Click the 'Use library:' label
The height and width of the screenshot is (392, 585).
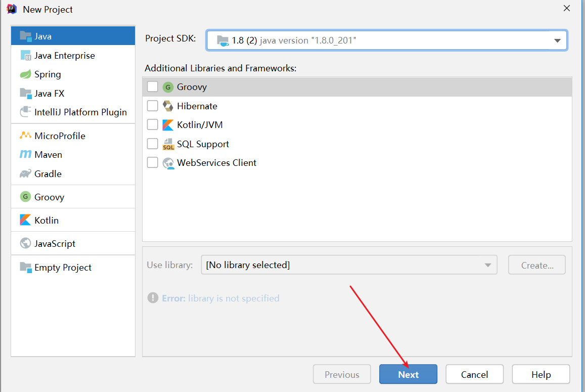pos(170,265)
